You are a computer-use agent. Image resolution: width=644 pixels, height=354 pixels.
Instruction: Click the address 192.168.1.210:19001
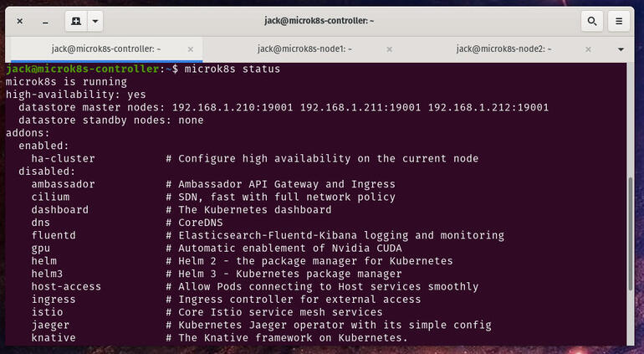pos(233,107)
